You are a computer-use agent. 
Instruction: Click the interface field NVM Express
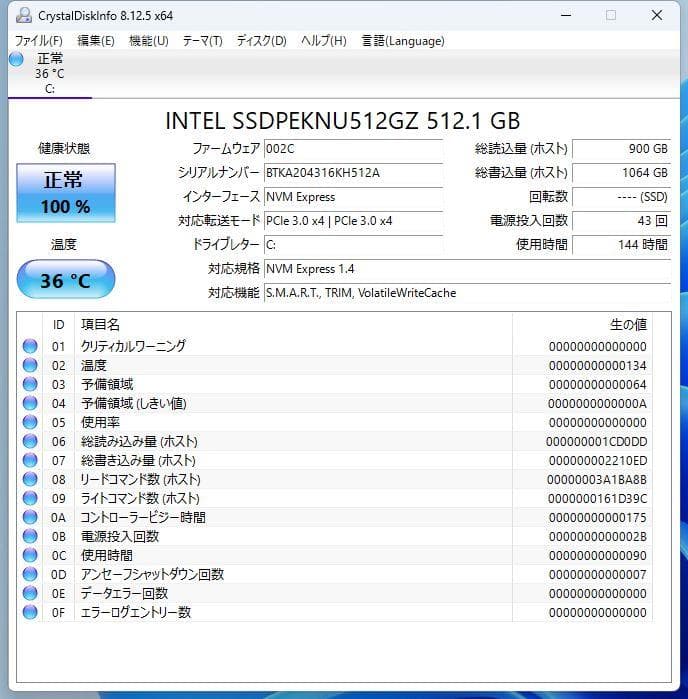point(353,197)
